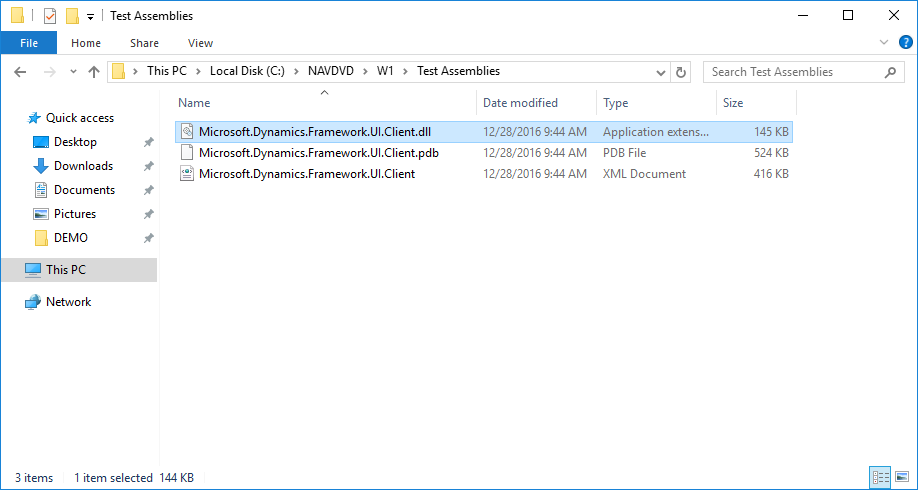Image resolution: width=918 pixels, height=490 pixels.
Task: Switch to the View ribbon tab
Action: coord(200,43)
